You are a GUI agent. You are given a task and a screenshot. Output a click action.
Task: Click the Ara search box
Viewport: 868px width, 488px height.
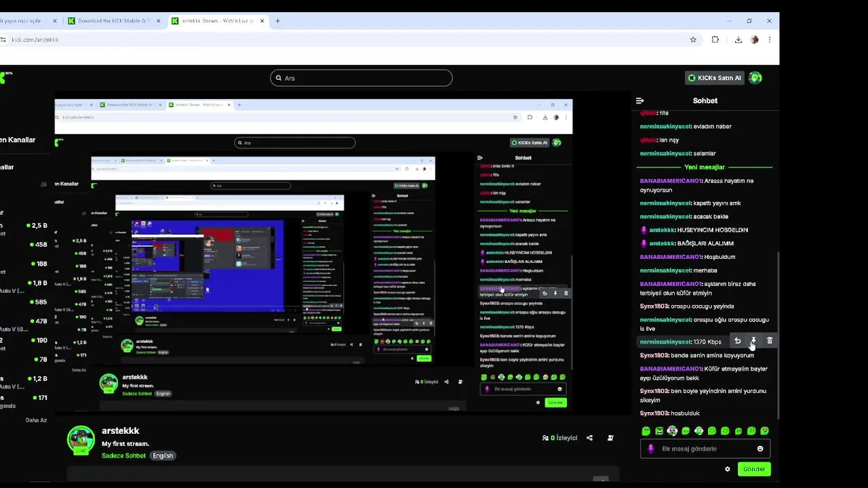tap(361, 78)
